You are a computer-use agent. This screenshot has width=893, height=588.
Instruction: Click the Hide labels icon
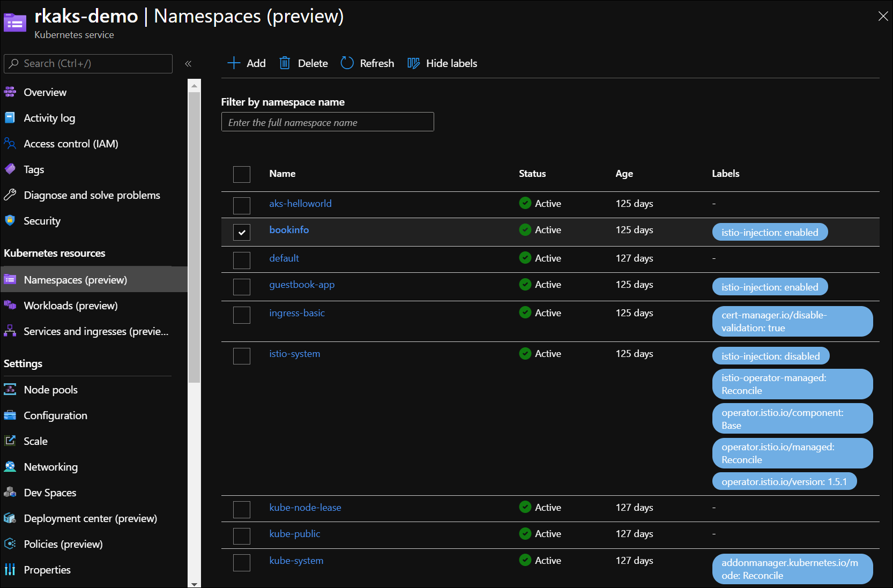coord(413,63)
